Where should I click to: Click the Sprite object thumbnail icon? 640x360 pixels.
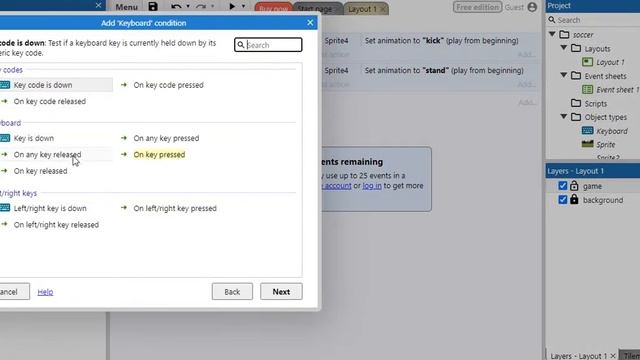587,144
